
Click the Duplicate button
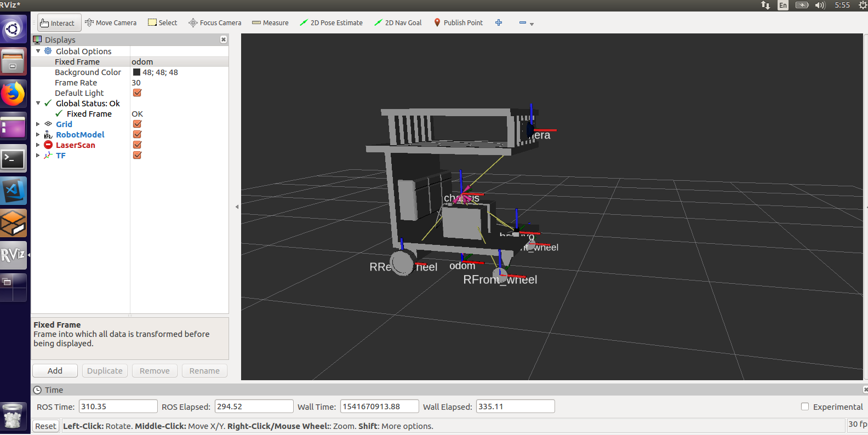105,371
